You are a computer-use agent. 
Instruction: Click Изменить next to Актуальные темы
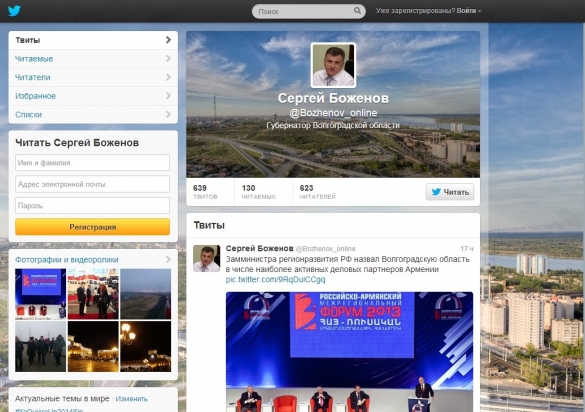[131, 399]
